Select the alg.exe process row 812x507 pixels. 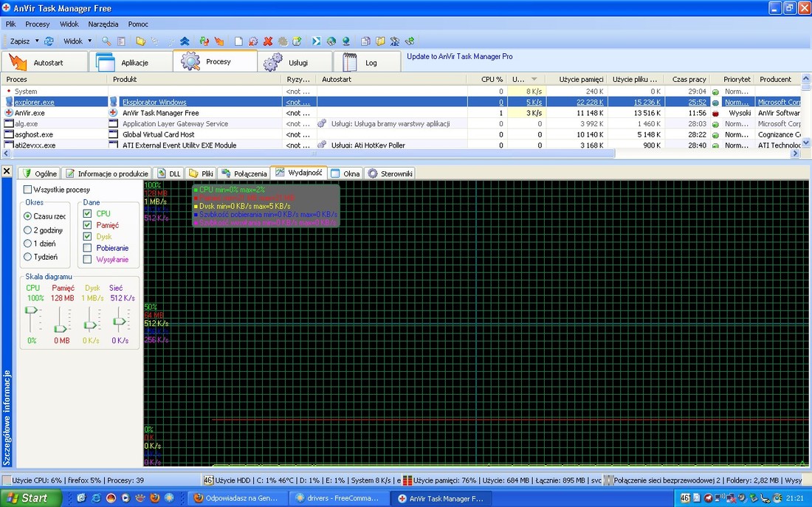402,124
